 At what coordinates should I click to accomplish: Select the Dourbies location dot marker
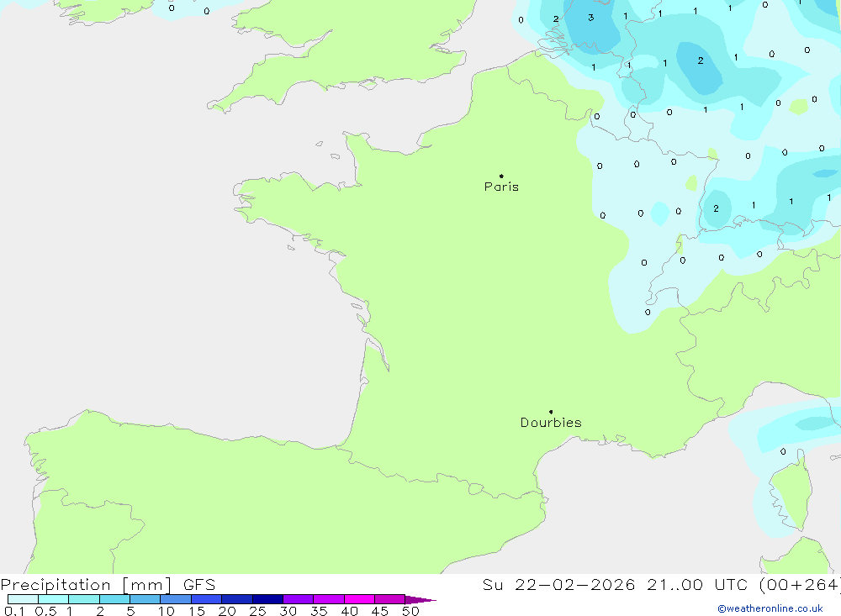pyautogui.click(x=551, y=412)
